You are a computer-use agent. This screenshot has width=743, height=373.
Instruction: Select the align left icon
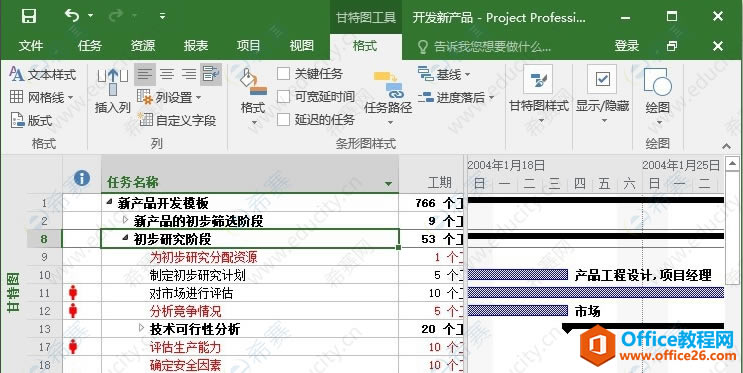coord(145,74)
